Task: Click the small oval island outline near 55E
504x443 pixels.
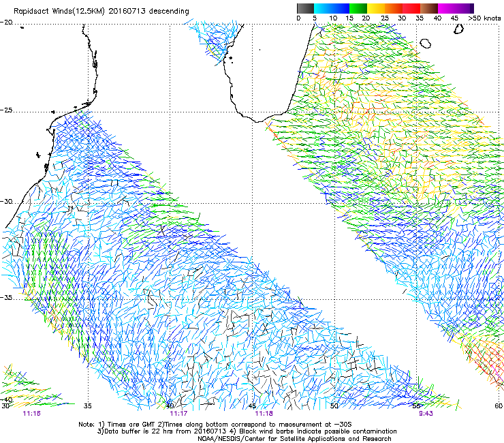Action: tap(425, 44)
